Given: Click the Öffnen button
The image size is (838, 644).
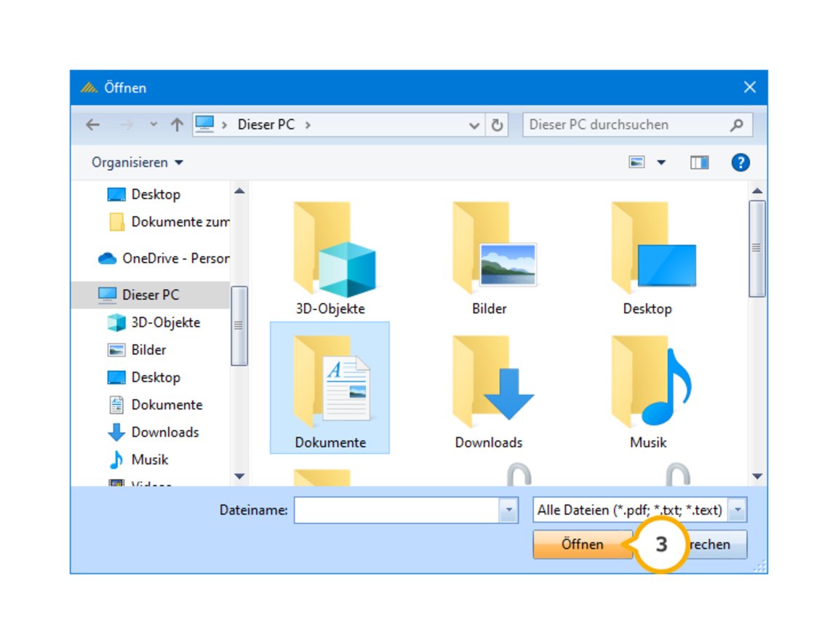Looking at the screenshot, I should click(583, 544).
